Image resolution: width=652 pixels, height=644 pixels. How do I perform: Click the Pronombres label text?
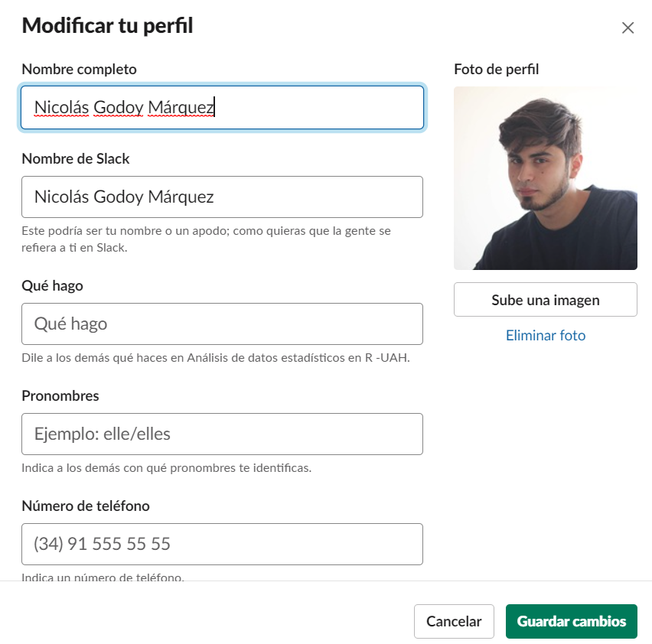click(60, 396)
